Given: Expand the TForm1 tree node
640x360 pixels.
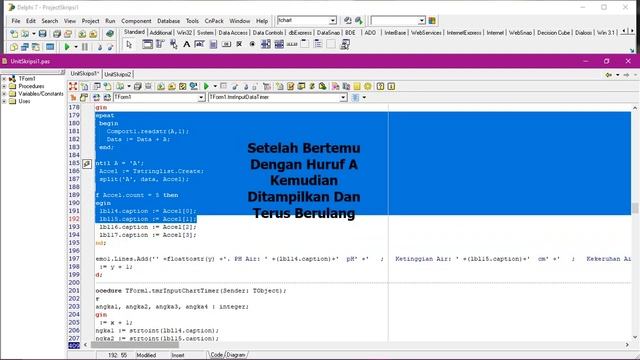Looking at the screenshot, I should pyautogui.click(x=4, y=79).
